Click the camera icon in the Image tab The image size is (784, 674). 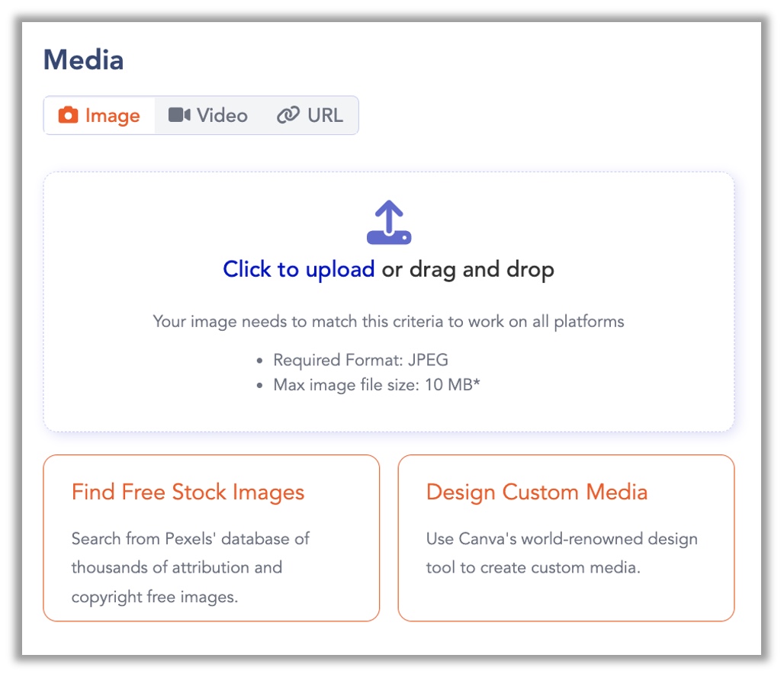[69, 115]
